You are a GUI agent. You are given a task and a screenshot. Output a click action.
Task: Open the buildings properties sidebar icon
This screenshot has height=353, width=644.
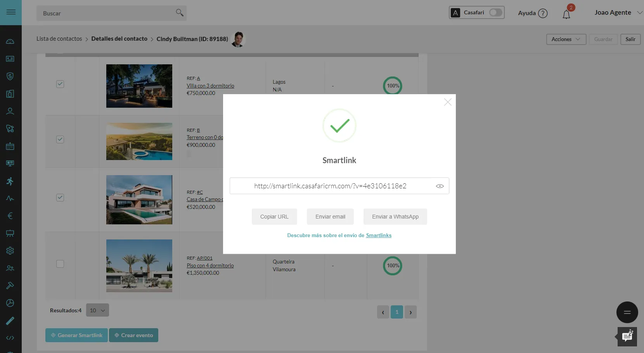click(10, 94)
